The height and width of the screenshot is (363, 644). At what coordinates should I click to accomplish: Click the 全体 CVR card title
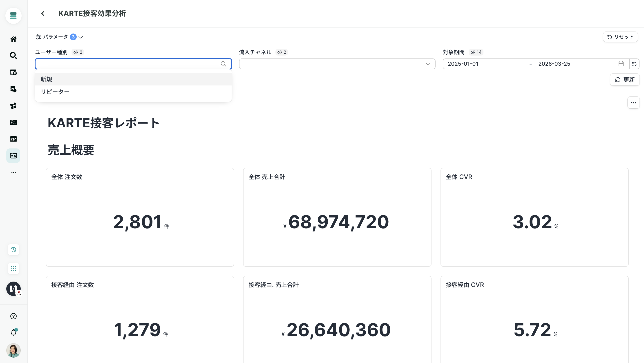click(x=459, y=177)
